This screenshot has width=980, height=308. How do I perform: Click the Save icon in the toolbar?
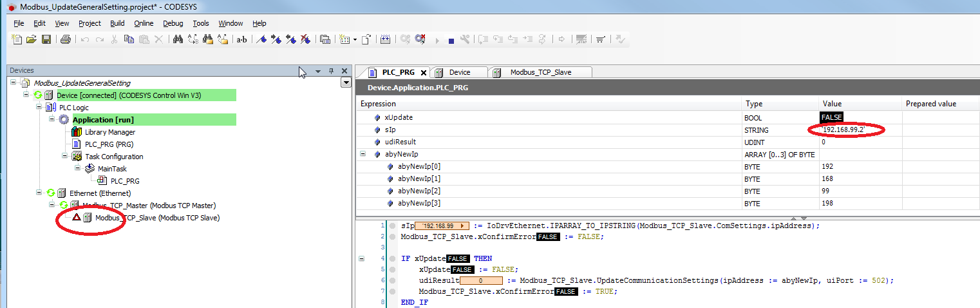[46, 39]
